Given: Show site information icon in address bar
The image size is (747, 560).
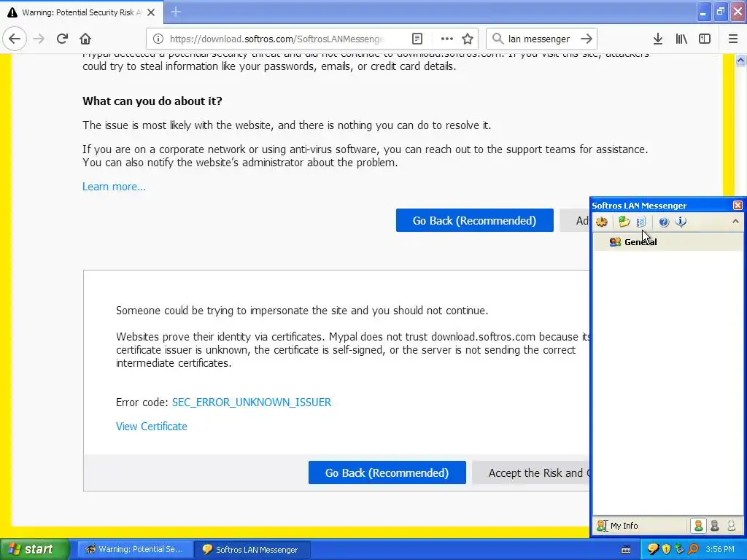Looking at the screenshot, I should click(158, 39).
